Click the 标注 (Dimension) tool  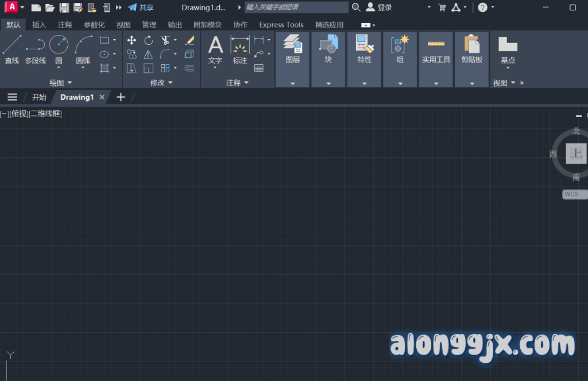[240, 49]
